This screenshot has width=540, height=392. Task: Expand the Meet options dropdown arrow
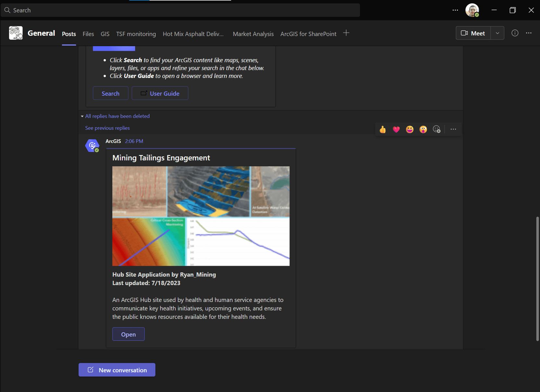coord(497,33)
